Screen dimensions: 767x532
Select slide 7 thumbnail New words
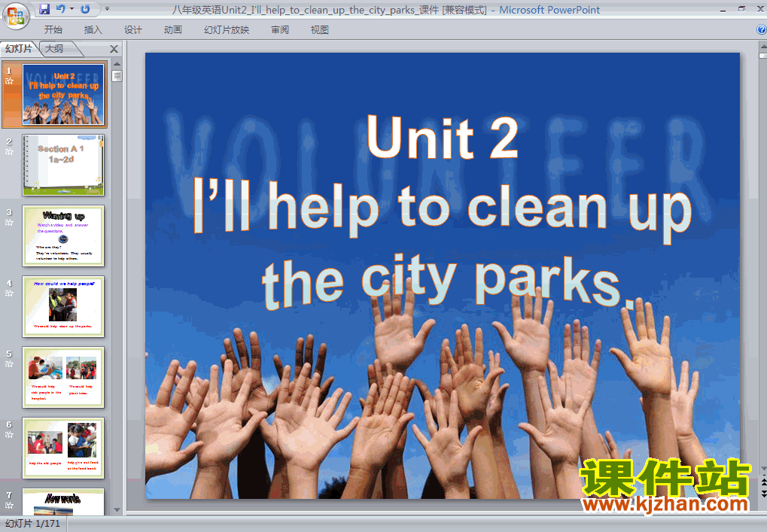tap(63, 502)
